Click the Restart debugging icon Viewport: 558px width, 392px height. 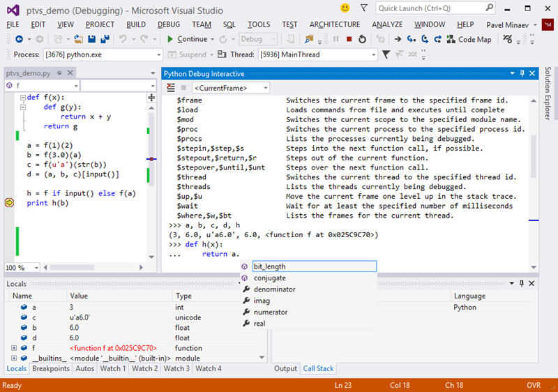(x=362, y=39)
